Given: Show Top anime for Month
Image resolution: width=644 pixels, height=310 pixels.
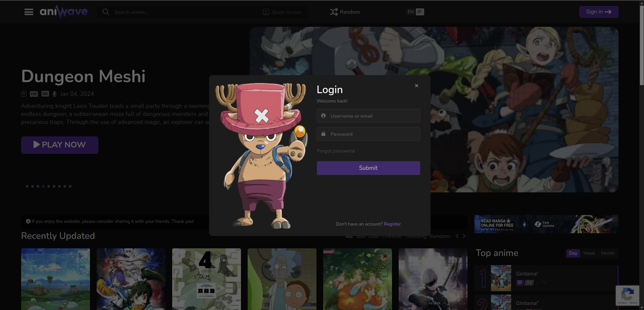Looking at the screenshot, I should pos(608,253).
